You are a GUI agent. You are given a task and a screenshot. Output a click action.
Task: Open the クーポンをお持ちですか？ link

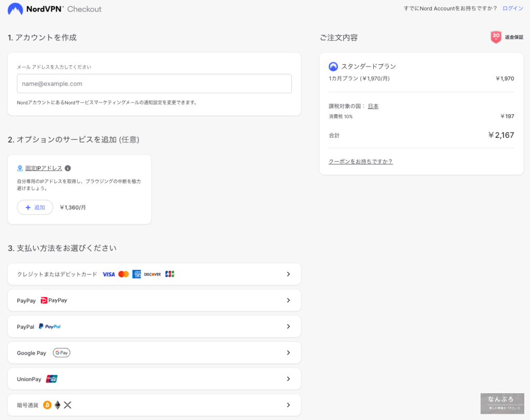[360, 162]
